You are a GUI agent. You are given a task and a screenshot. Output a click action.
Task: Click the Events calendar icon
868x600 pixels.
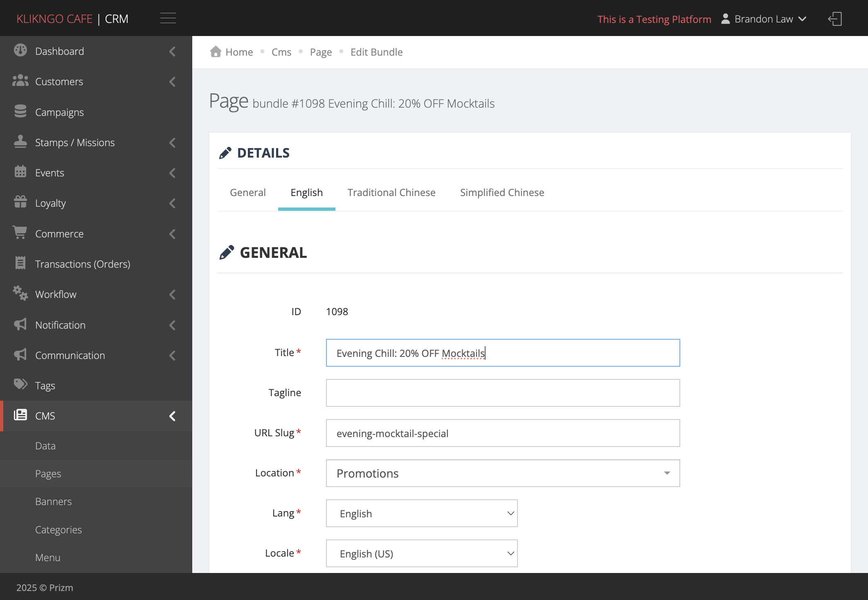(20, 172)
